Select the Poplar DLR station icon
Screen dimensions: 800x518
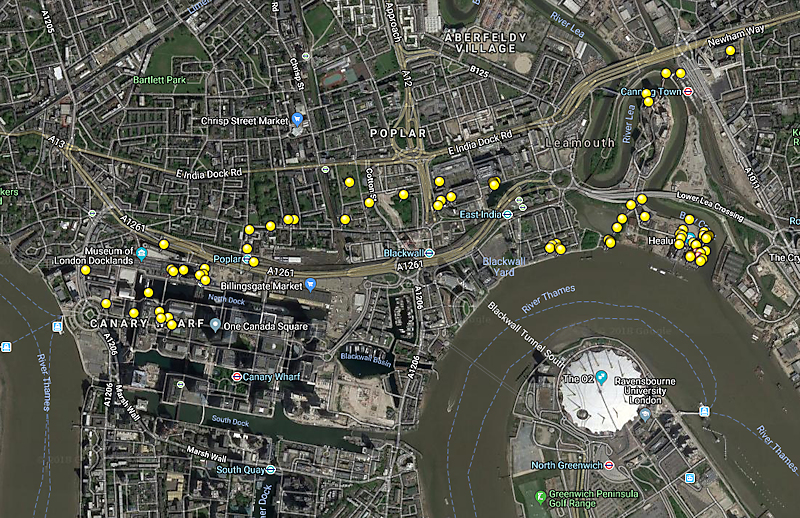click(x=247, y=259)
